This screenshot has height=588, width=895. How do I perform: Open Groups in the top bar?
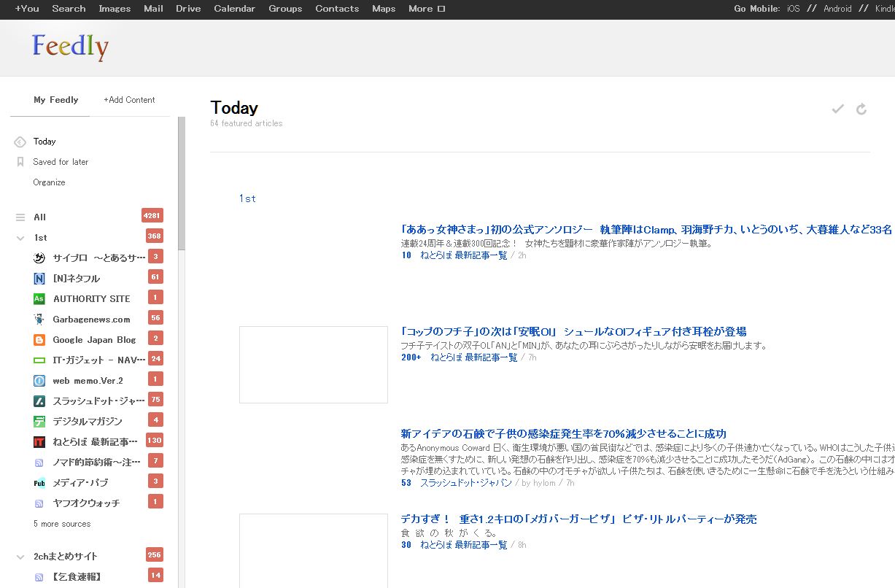click(x=285, y=9)
